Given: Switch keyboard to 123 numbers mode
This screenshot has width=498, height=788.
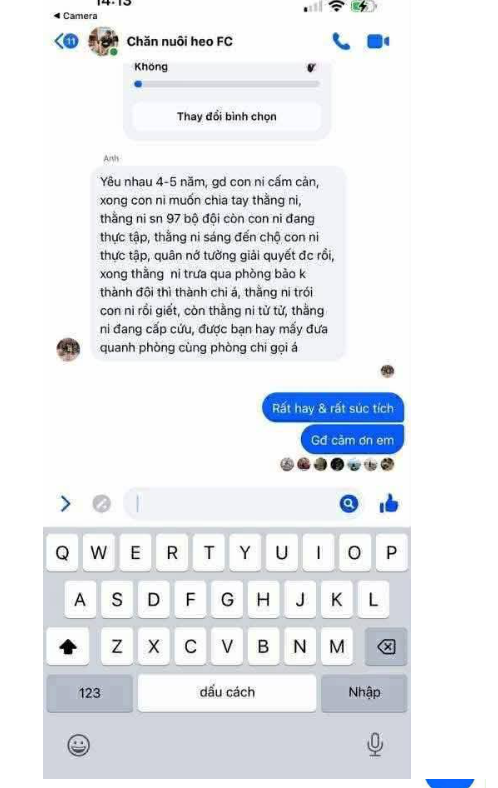Looking at the screenshot, I should tap(89, 693).
